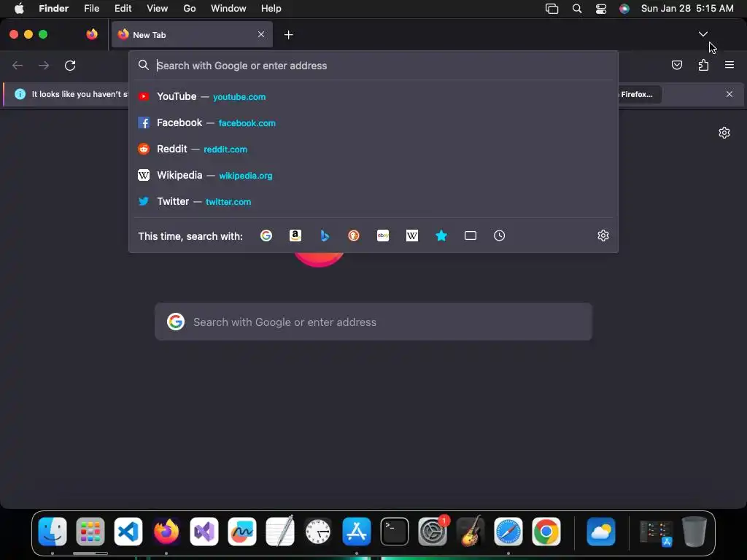The image size is (747, 560).
Task: Open the File menu
Action: coord(91,9)
